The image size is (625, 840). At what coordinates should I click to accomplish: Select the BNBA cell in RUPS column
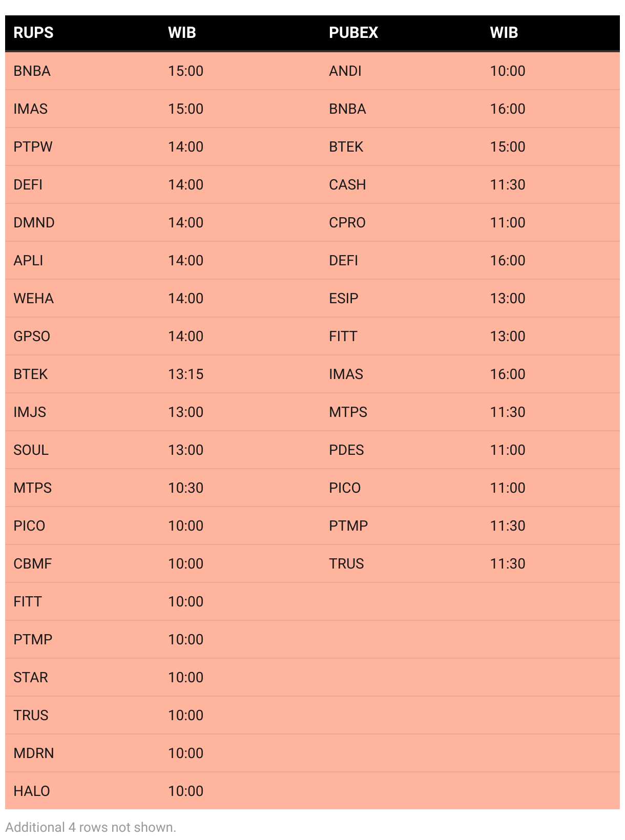pos(32,71)
